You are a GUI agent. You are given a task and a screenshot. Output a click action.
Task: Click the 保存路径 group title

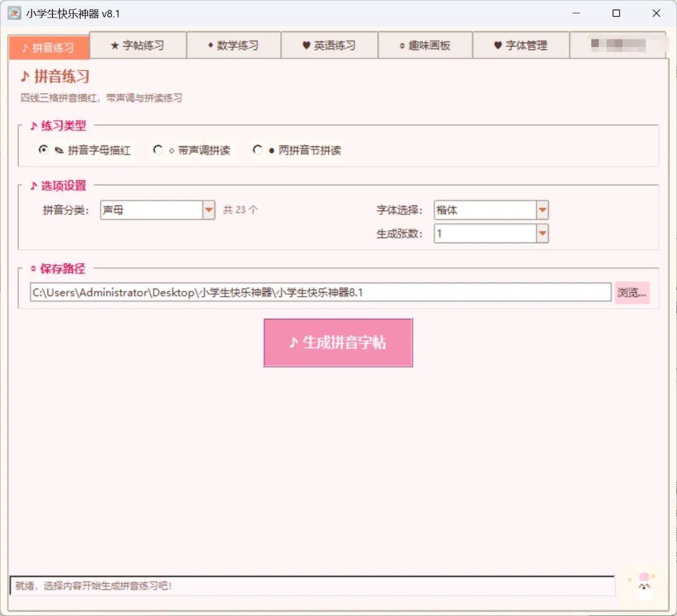pos(58,268)
